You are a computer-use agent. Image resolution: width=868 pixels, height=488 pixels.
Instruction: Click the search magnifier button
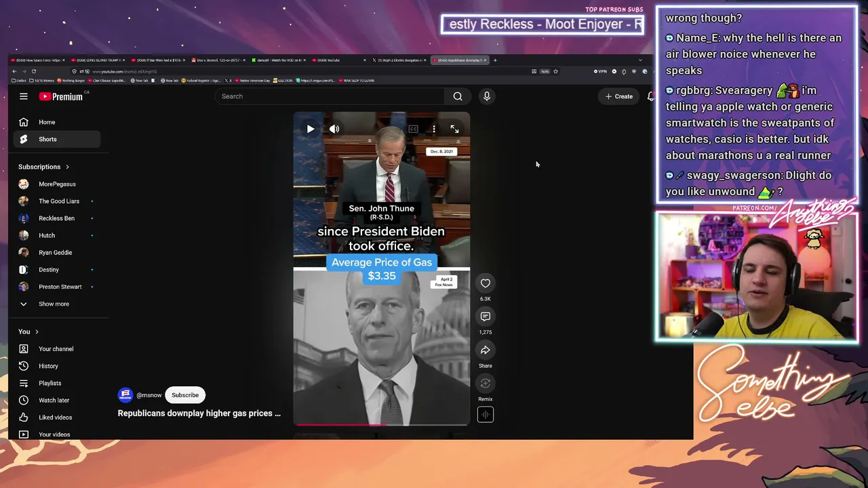coord(458,96)
